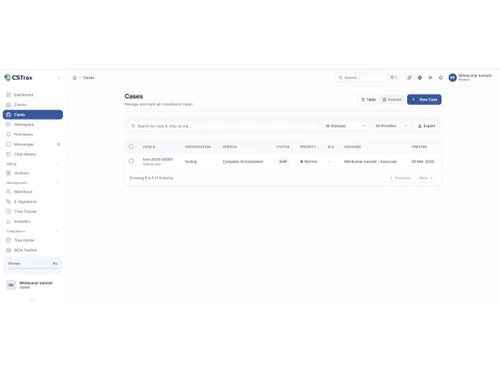Image resolution: width=500 pixels, height=375 pixels.
Task: Click the 'testing' organization cell
Action: click(x=191, y=161)
